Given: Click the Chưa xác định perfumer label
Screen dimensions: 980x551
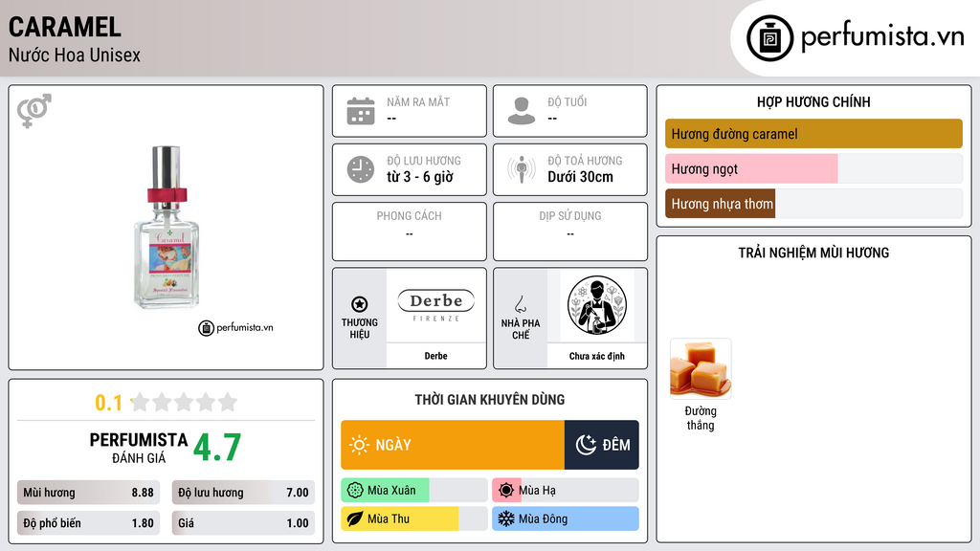Looking at the screenshot, I should point(597,356).
